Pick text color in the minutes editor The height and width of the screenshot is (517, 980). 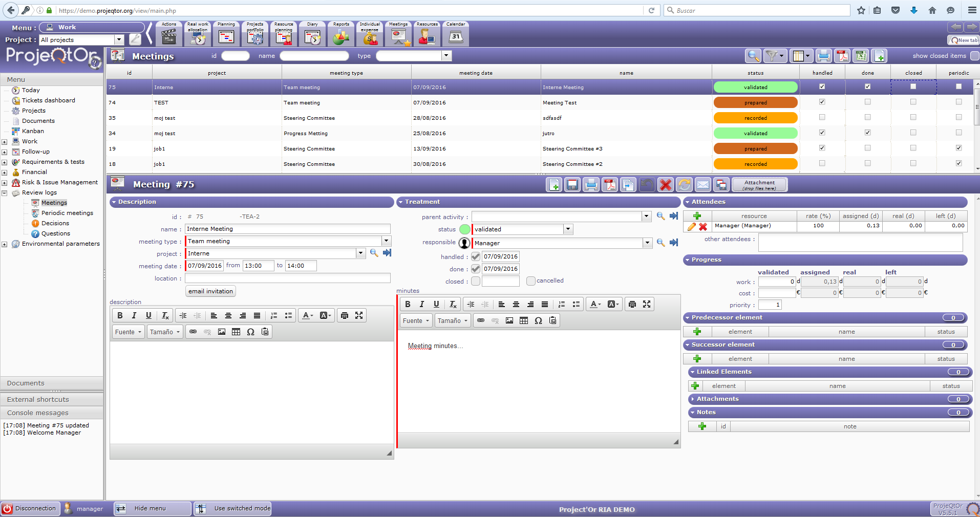(595, 304)
